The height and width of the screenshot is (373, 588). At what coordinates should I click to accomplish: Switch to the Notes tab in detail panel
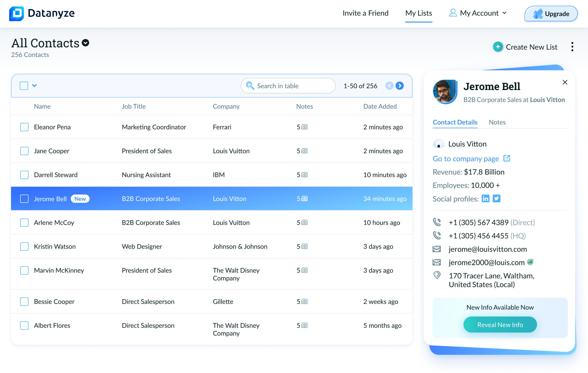(497, 122)
